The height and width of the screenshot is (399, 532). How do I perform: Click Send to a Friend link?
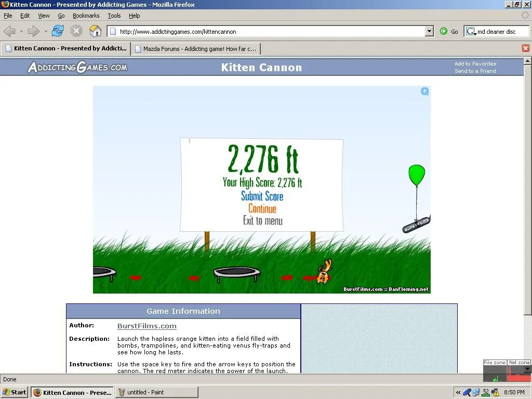(x=475, y=71)
